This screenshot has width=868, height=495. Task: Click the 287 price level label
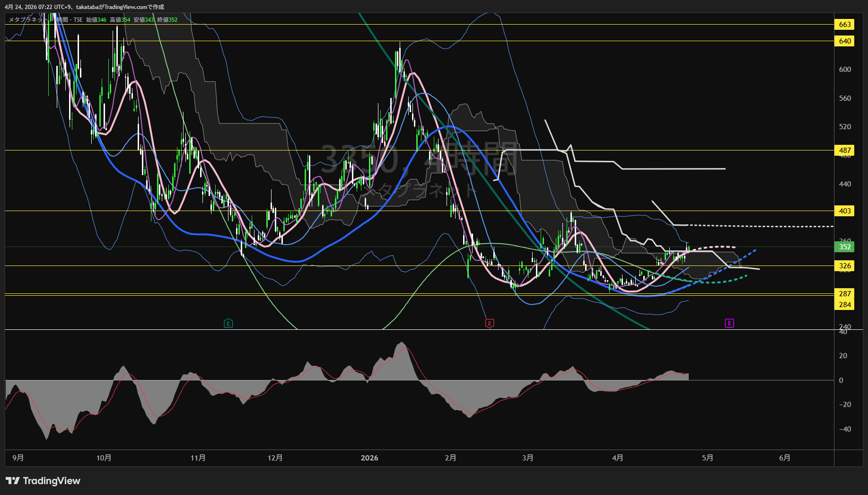click(x=845, y=294)
